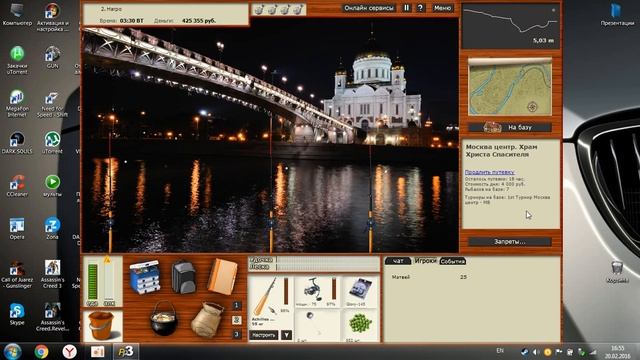Open the black cooking pot
The image size is (640, 360).
pyautogui.click(x=163, y=319)
